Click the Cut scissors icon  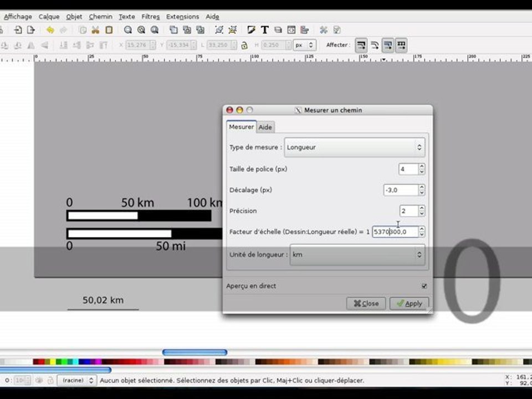point(95,30)
